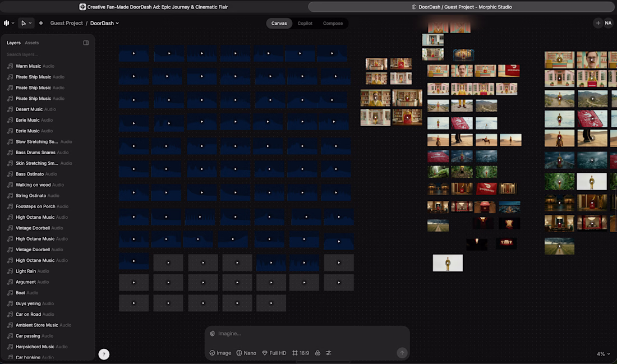Click the music note icon beside Light Rain
Screen dimensions: 617x364
click(10, 271)
